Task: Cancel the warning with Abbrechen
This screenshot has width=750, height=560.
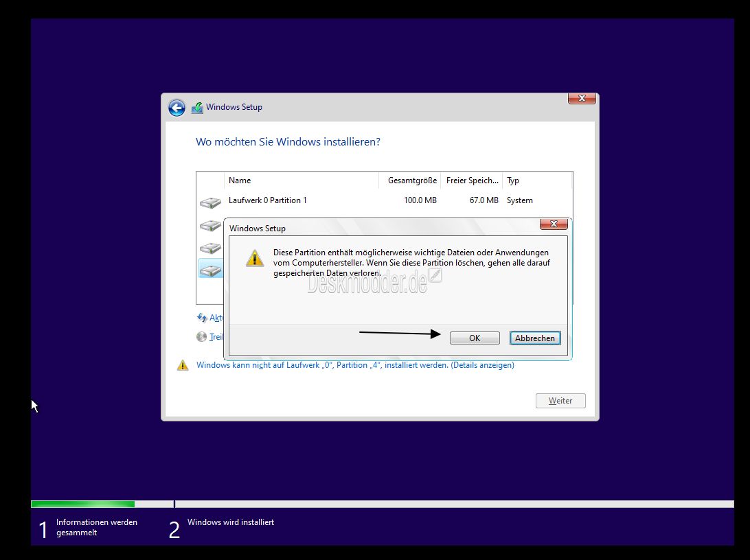Action: tap(535, 338)
